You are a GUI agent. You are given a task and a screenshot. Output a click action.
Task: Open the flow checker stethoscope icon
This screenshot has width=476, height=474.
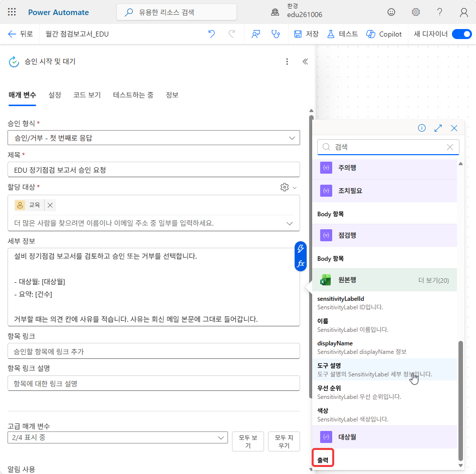[x=276, y=34]
